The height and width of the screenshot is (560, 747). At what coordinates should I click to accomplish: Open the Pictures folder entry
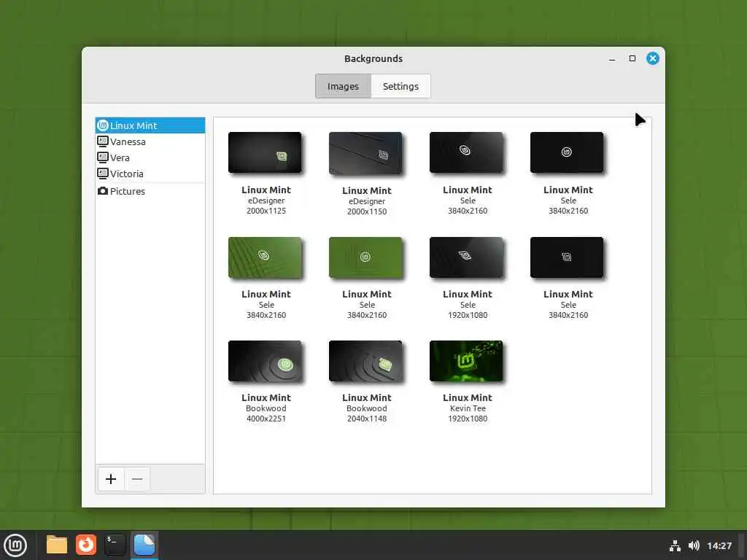(x=150, y=191)
